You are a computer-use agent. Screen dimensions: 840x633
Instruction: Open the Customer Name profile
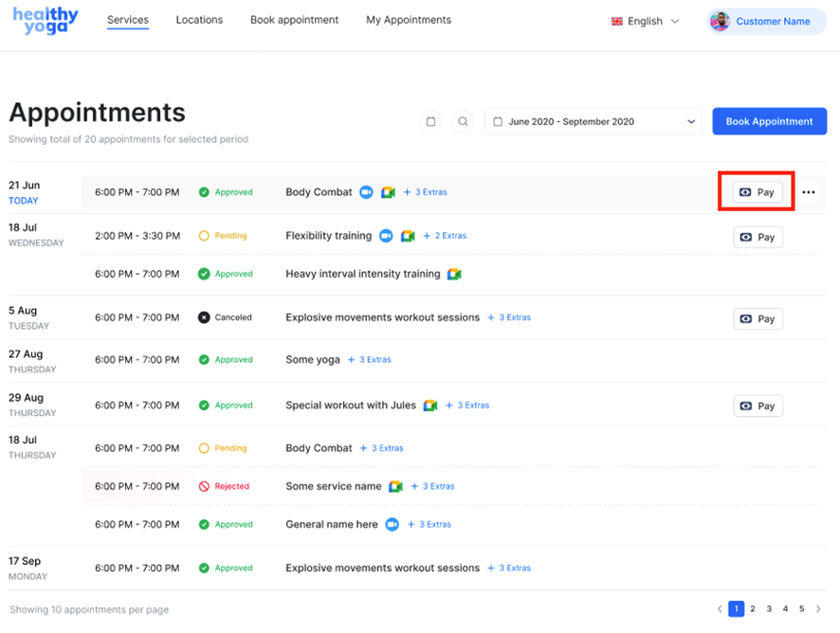(x=762, y=21)
